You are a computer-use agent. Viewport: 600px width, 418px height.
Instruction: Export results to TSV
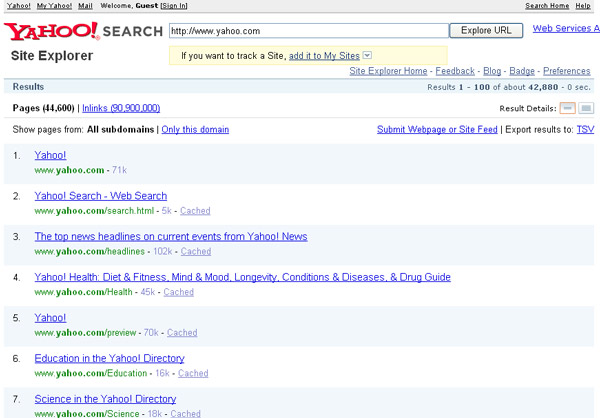point(585,130)
